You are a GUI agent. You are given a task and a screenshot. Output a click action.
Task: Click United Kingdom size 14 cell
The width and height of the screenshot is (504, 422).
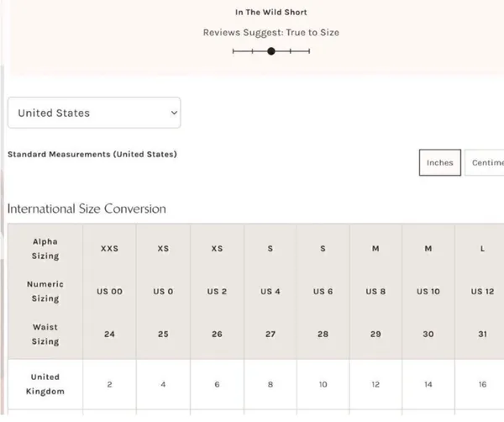pyautogui.click(x=428, y=384)
